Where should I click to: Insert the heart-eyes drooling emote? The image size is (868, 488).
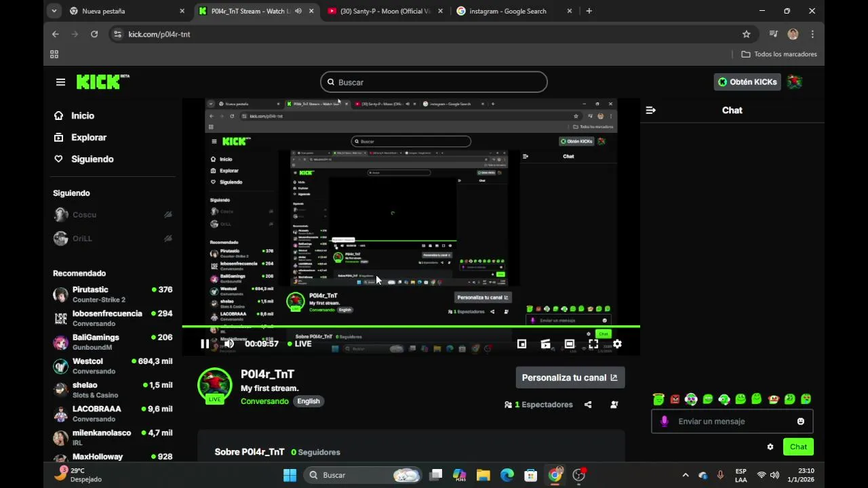pyautogui.click(x=806, y=399)
